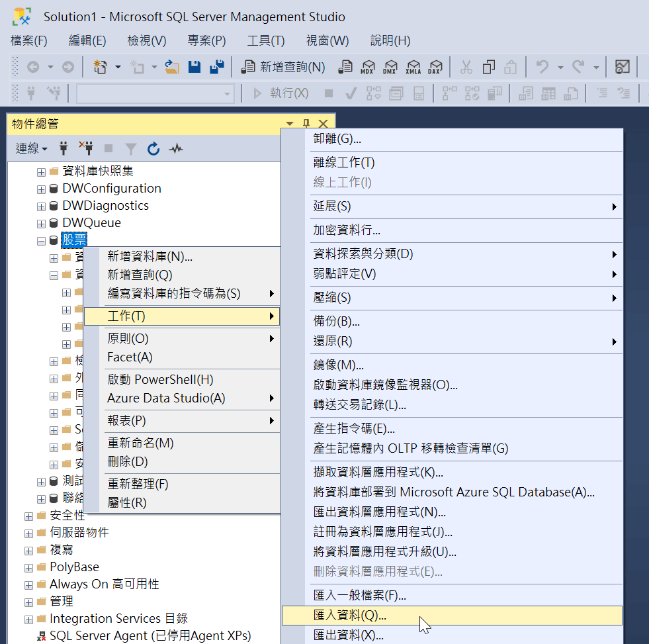Choose 匯入資料(Q)... from the submenu
Screen dimensions: 649x644
pyautogui.click(x=452, y=615)
